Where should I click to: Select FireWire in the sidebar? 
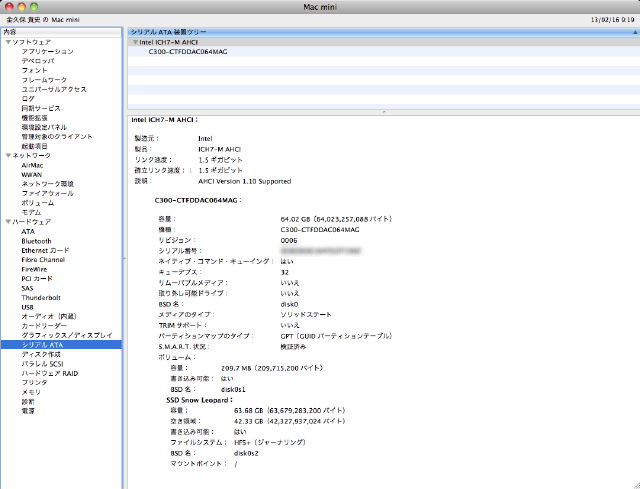pyautogui.click(x=34, y=269)
